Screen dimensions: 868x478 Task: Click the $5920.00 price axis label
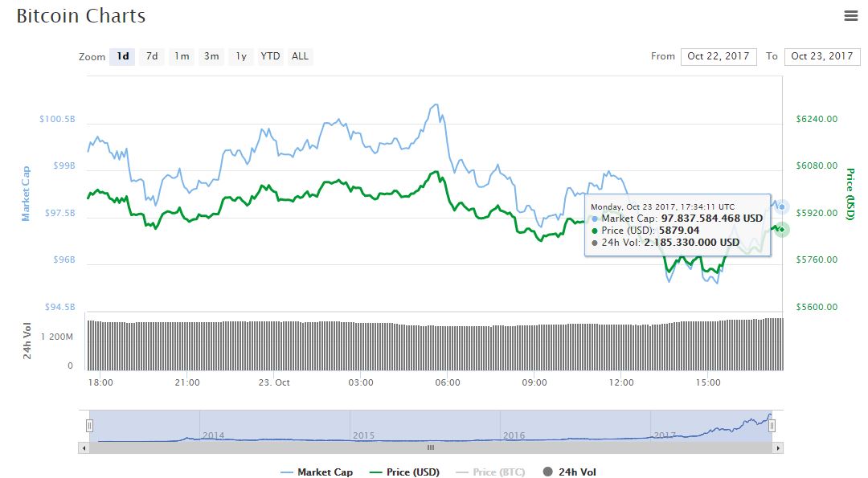817,213
